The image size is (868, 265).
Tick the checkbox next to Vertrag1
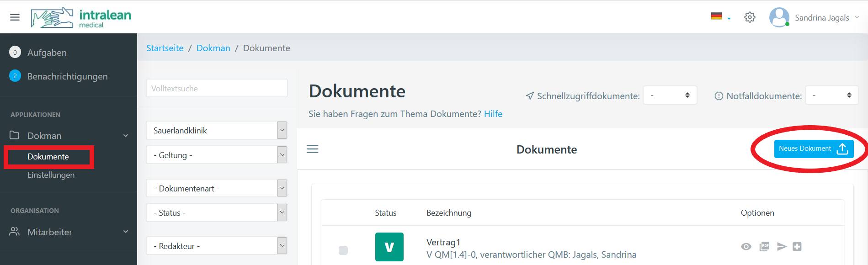pyautogui.click(x=343, y=250)
